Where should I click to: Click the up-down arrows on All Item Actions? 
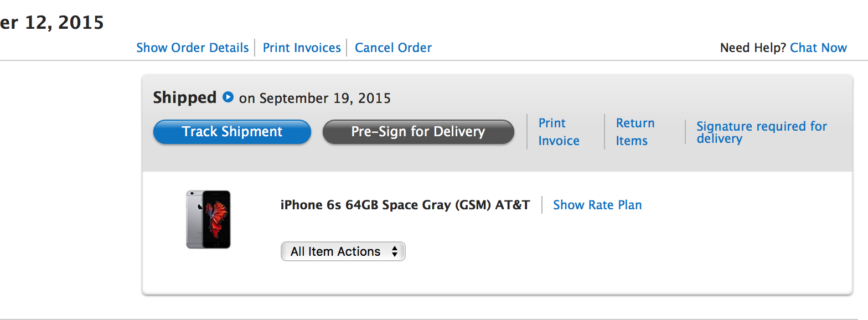(x=394, y=251)
